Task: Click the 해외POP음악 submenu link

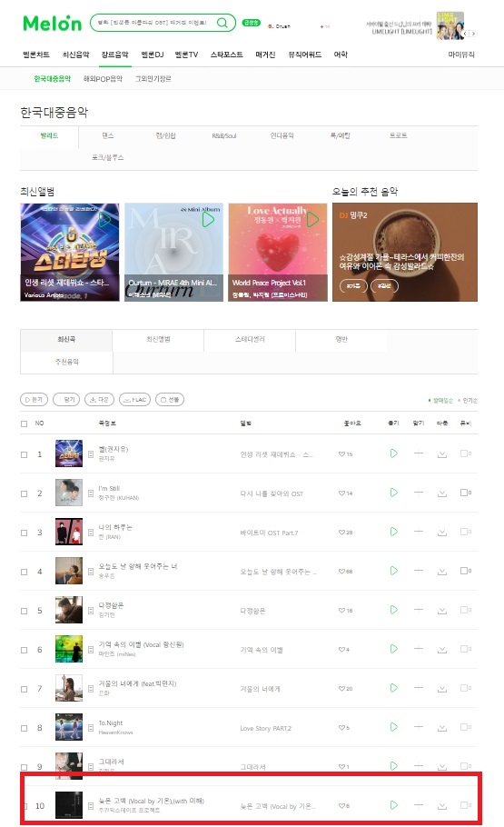Action: click(103, 78)
